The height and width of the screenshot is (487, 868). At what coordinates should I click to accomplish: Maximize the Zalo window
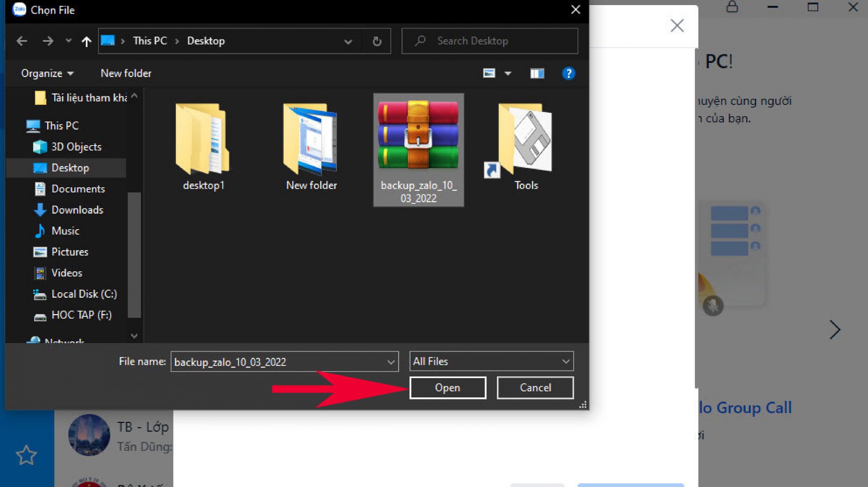(813, 7)
